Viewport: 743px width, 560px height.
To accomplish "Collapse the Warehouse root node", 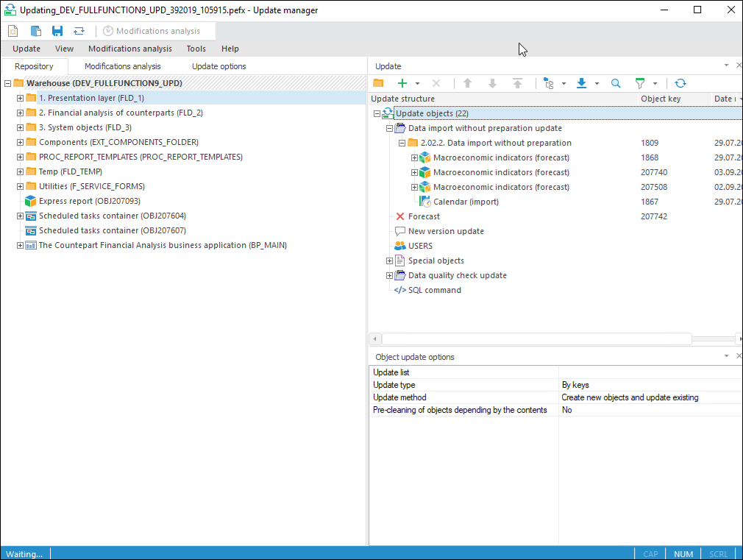I will [8, 83].
